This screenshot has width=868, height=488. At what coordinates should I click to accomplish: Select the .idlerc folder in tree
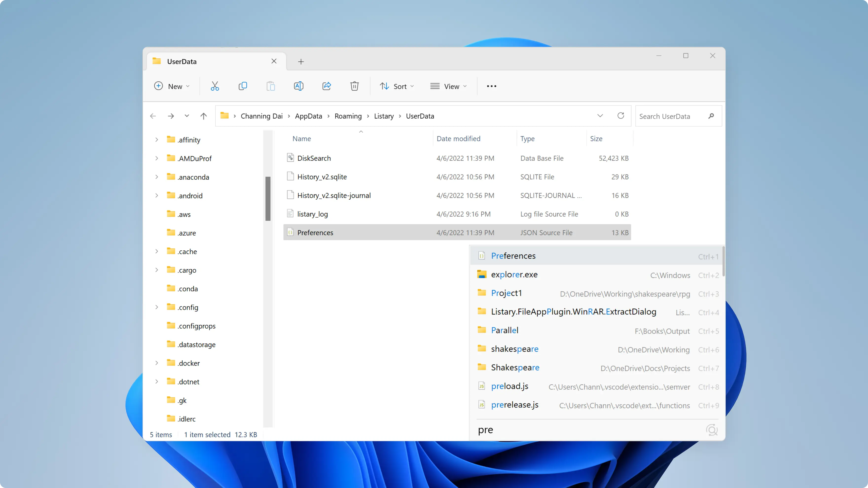pyautogui.click(x=181, y=419)
